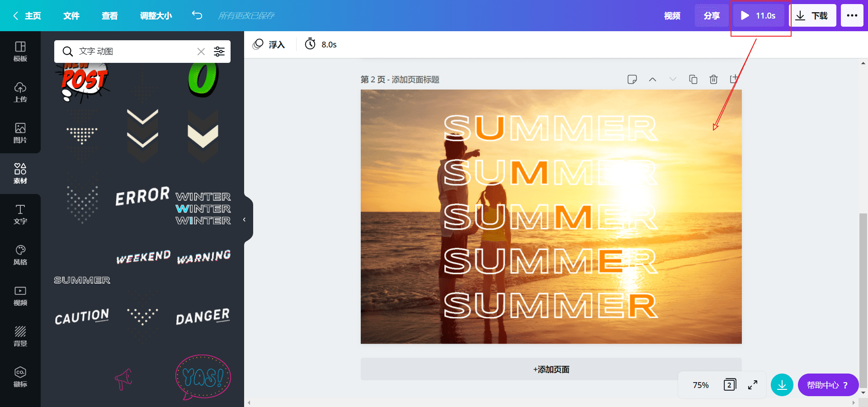
Task: Click the 下载 download button
Action: pos(812,16)
